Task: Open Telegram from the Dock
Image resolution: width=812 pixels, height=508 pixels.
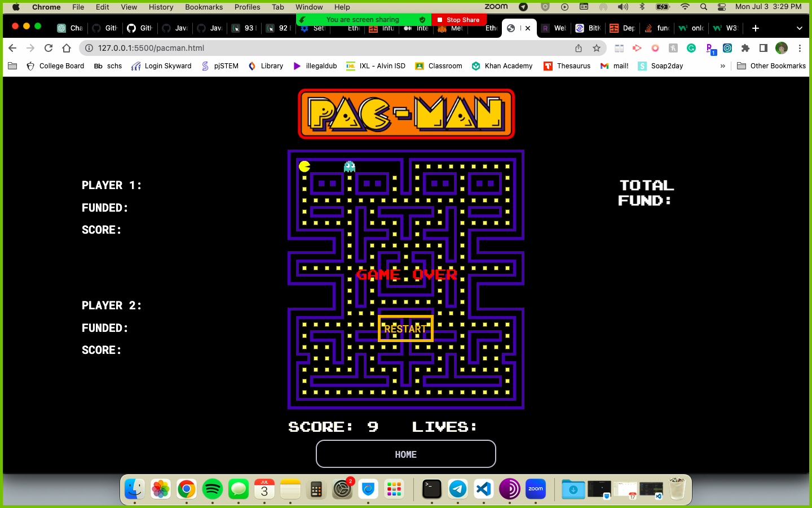Action: pos(458,489)
